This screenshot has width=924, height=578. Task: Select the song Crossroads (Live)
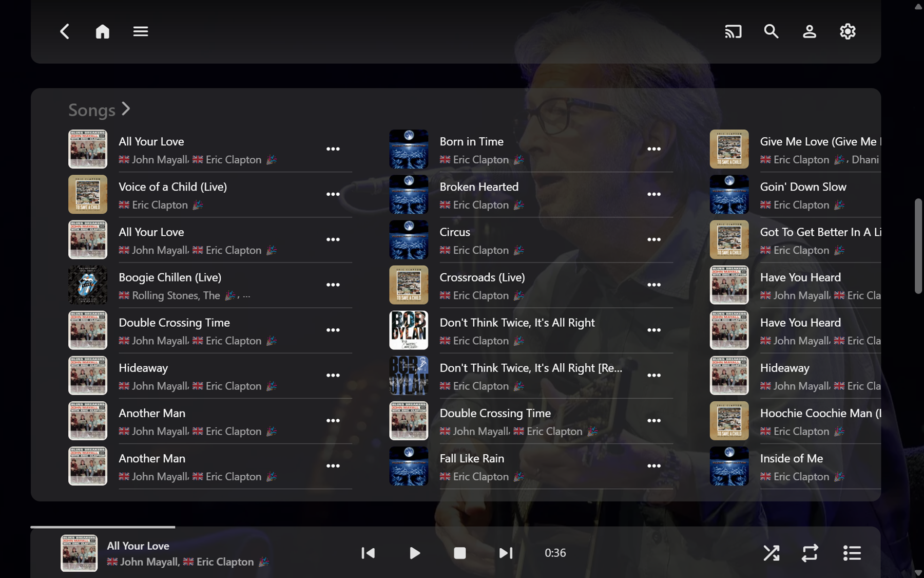[x=482, y=277]
